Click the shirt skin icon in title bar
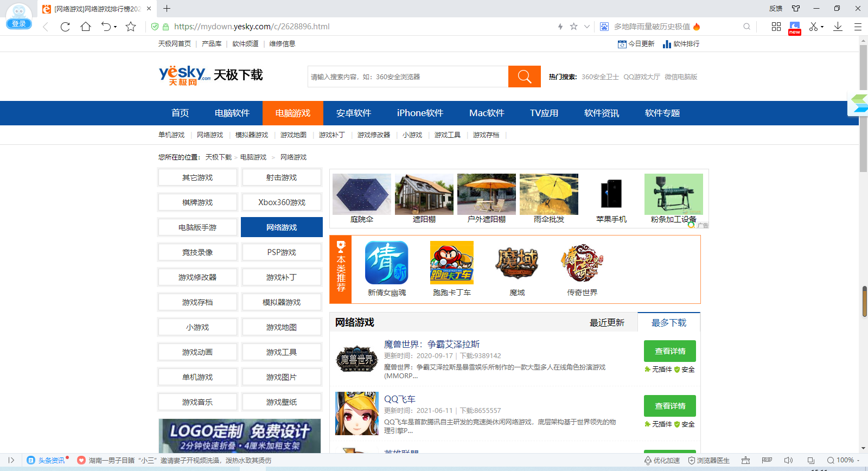 796,8
